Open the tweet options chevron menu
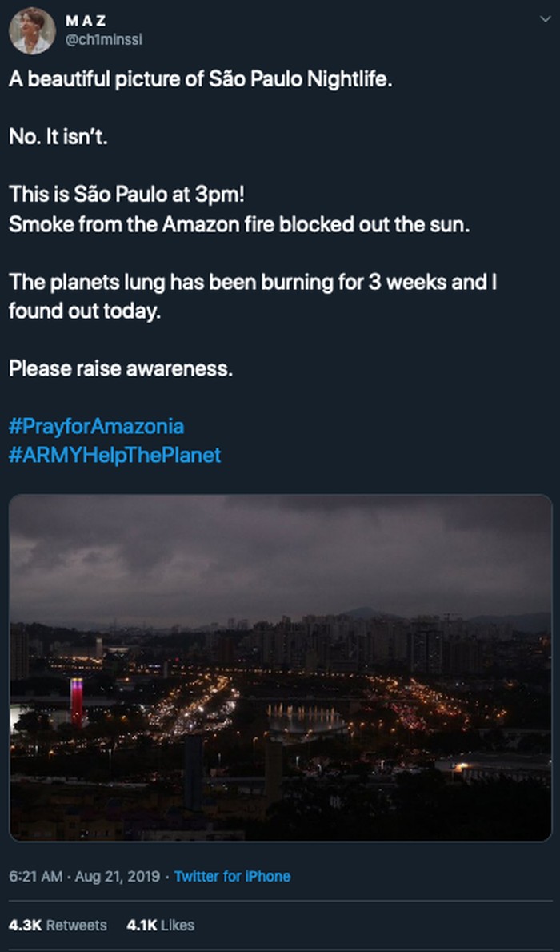560x952 pixels. pos(545,18)
